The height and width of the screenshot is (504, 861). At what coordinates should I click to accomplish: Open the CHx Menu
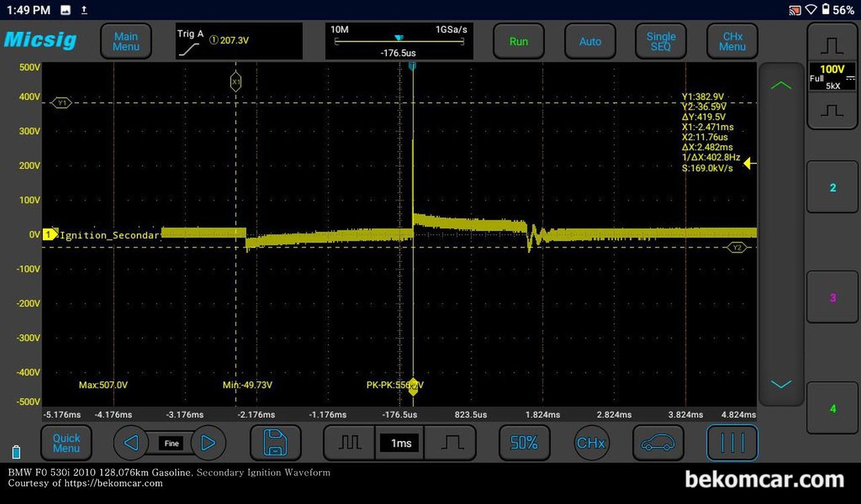pyautogui.click(x=732, y=42)
